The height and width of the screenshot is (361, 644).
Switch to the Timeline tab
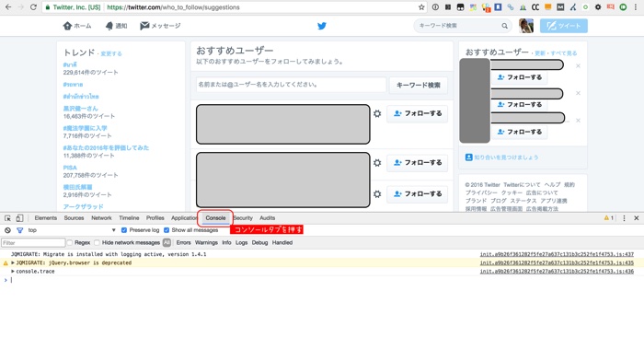click(129, 218)
